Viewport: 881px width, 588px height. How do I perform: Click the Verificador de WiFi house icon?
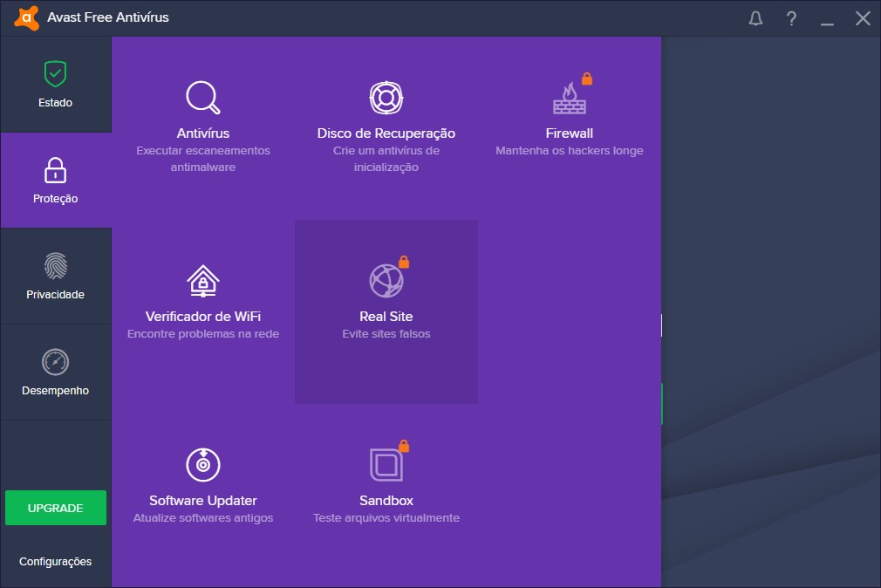click(x=203, y=281)
